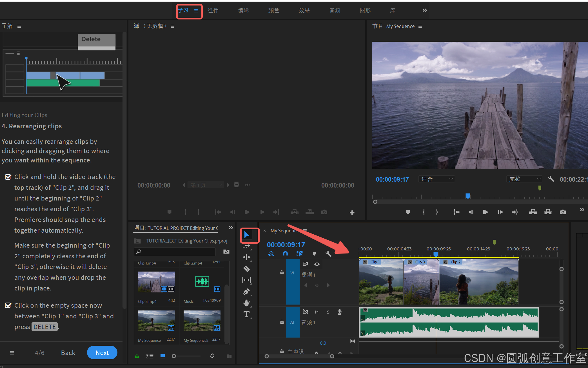Select the Ripple Edit tool
This screenshot has height=368, width=588.
click(246, 257)
